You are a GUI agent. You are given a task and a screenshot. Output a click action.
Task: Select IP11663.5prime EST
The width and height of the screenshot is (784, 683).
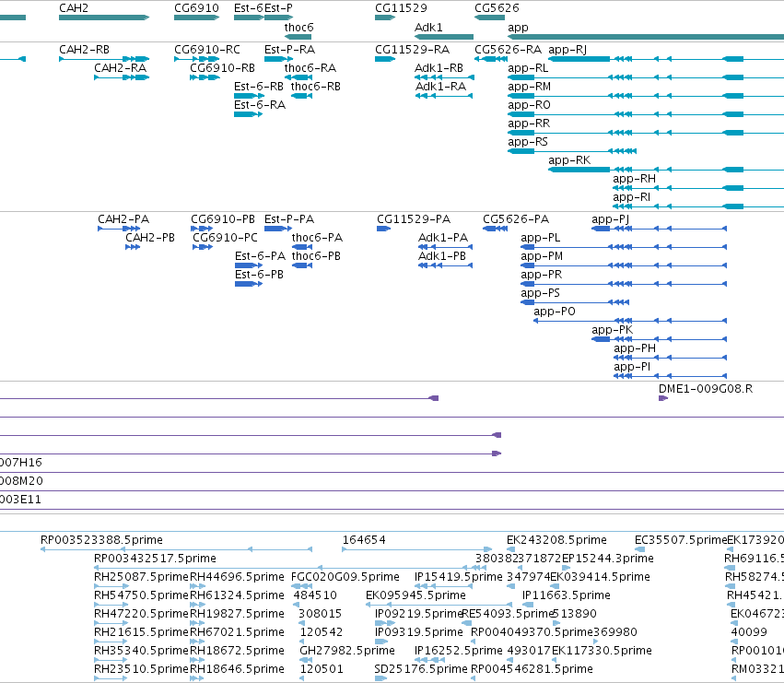click(x=528, y=605)
